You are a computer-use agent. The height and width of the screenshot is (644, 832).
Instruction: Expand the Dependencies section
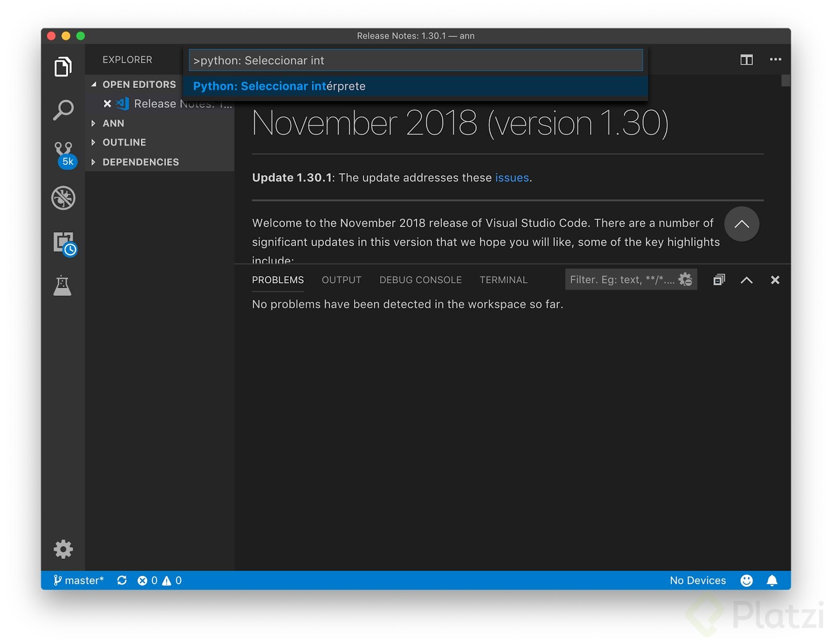point(160,162)
